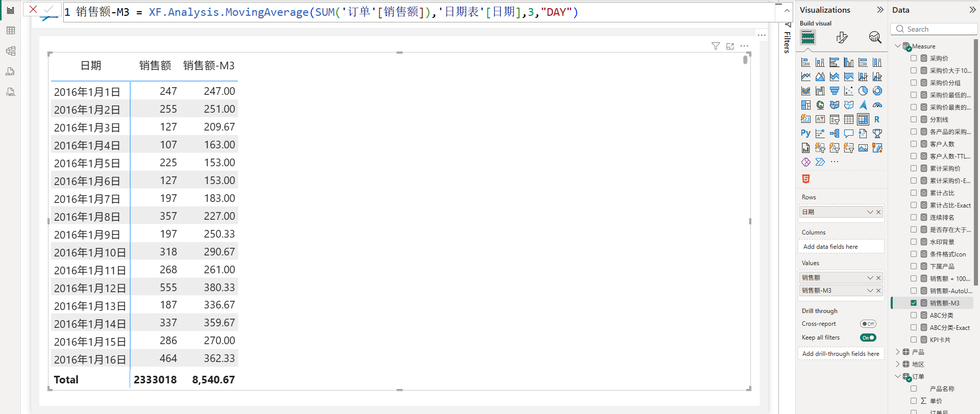The image size is (980, 414).
Task: Click the filter icon above the table visual
Action: click(716, 46)
